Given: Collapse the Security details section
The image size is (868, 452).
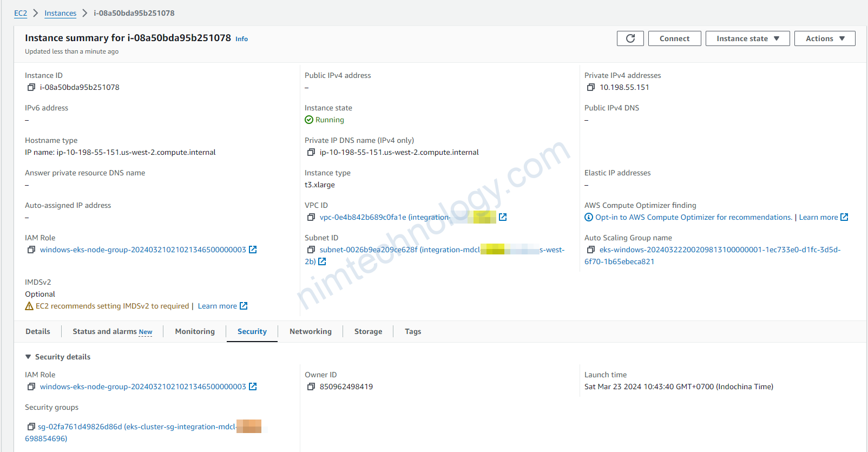Looking at the screenshot, I should click(x=28, y=357).
